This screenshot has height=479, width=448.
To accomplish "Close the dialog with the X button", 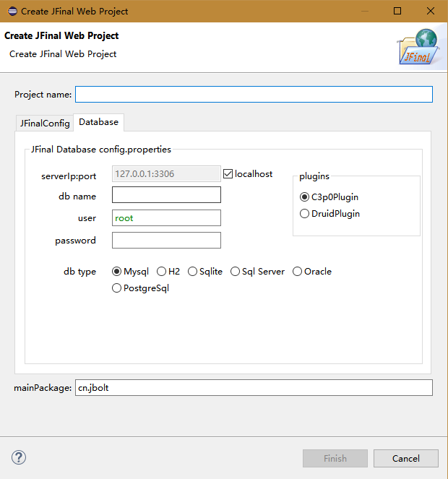I will pyautogui.click(x=431, y=11).
